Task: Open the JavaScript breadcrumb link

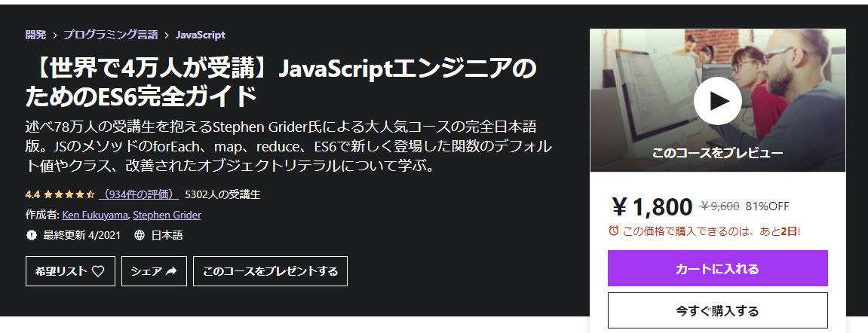Action: tap(201, 35)
